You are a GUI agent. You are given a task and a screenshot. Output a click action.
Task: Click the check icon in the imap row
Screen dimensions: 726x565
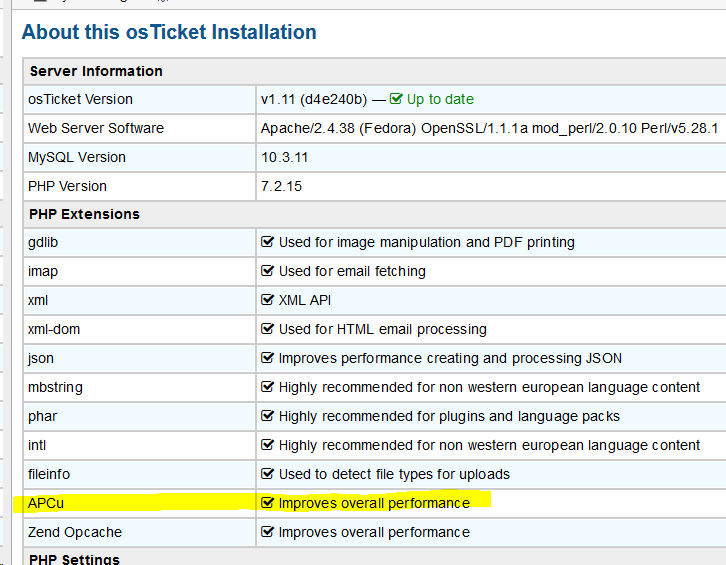267,271
